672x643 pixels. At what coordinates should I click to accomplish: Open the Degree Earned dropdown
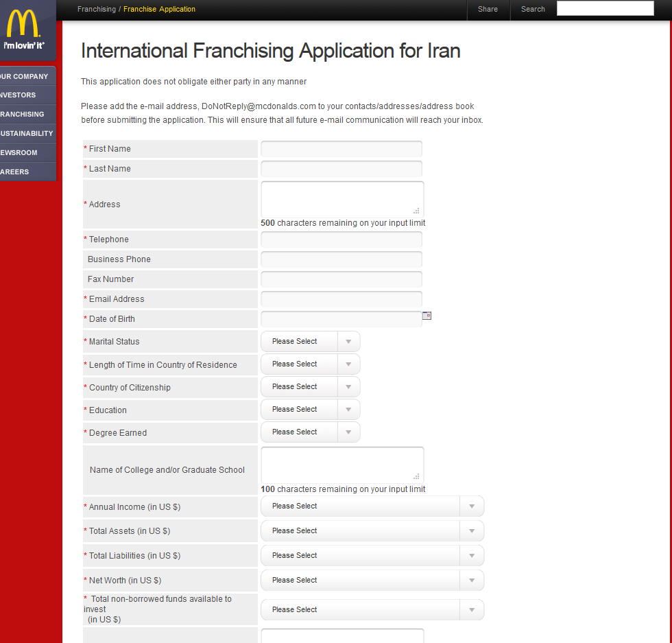click(310, 432)
